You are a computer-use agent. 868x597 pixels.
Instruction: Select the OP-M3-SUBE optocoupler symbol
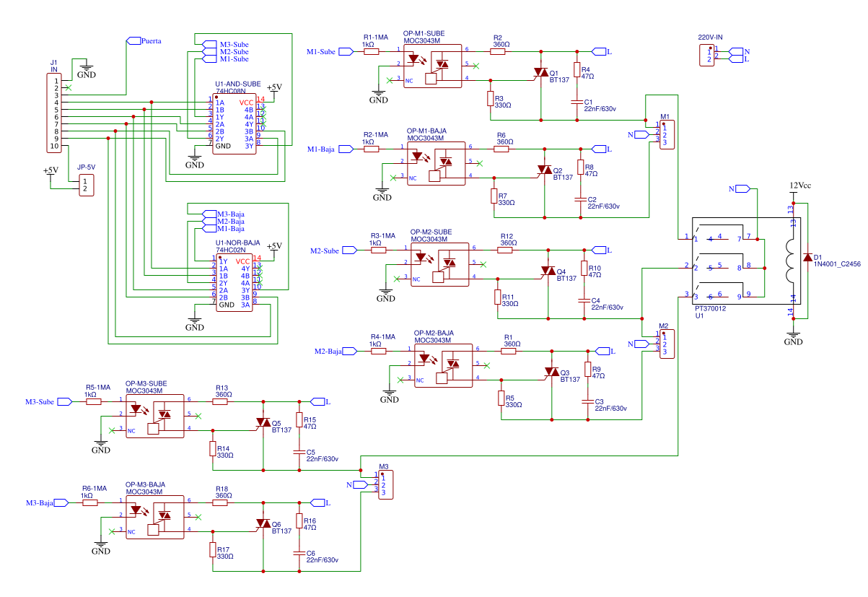tap(155, 415)
